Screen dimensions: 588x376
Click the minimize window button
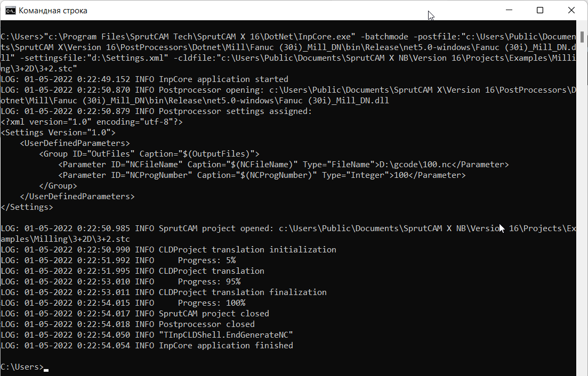(508, 10)
